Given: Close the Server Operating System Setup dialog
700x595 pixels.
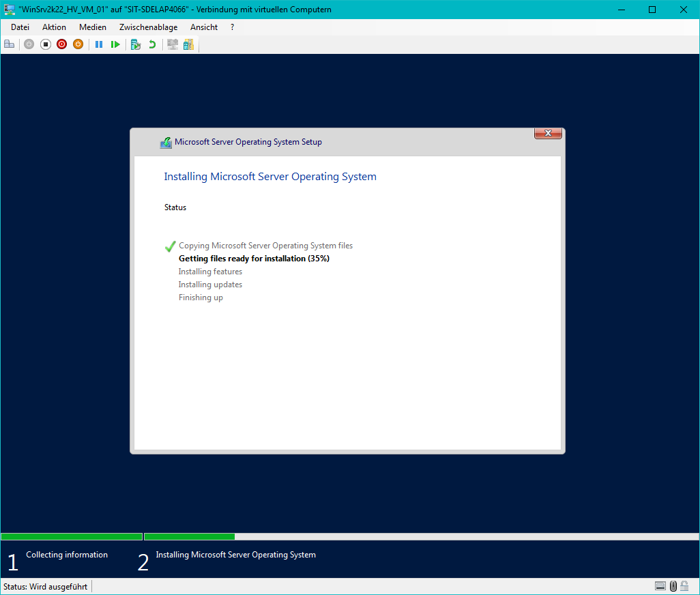Looking at the screenshot, I should click(548, 134).
